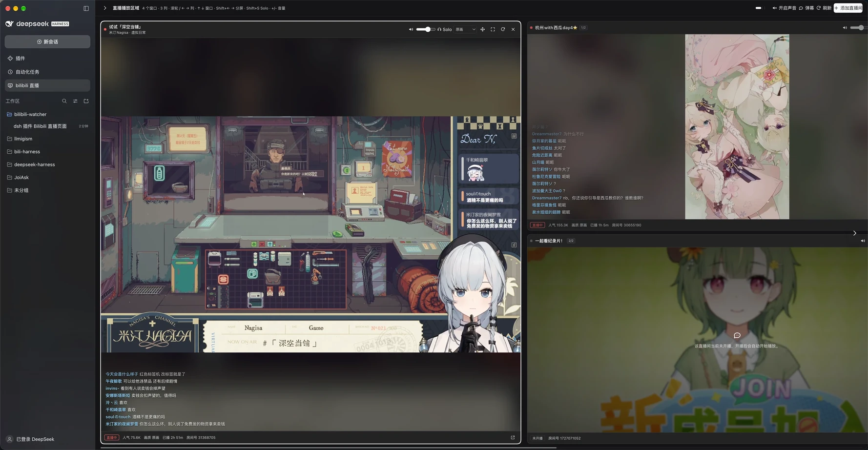Open Nagisa stream in external window

coord(513,437)
